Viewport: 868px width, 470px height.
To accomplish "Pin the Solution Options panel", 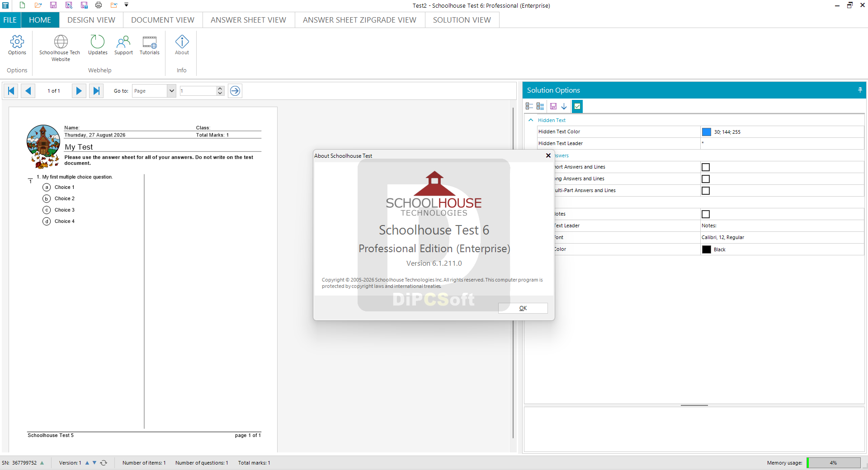I will (860, 90).
